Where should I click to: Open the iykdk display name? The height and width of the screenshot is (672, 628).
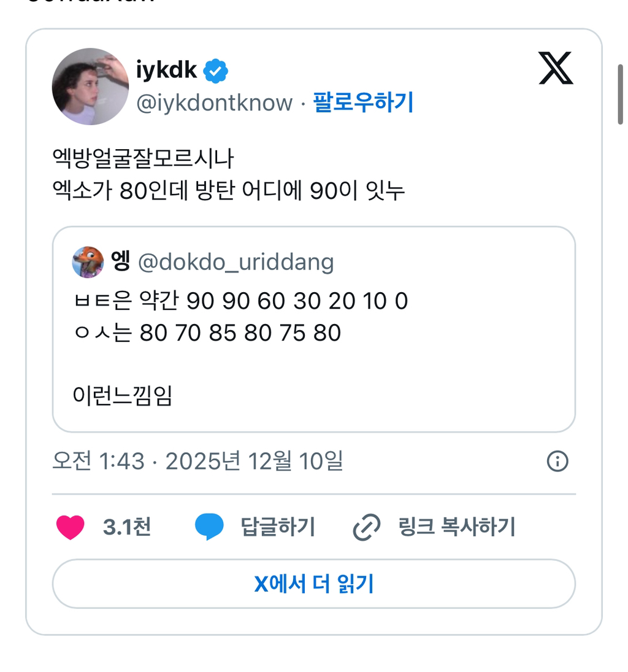click(x=167, y=71)
